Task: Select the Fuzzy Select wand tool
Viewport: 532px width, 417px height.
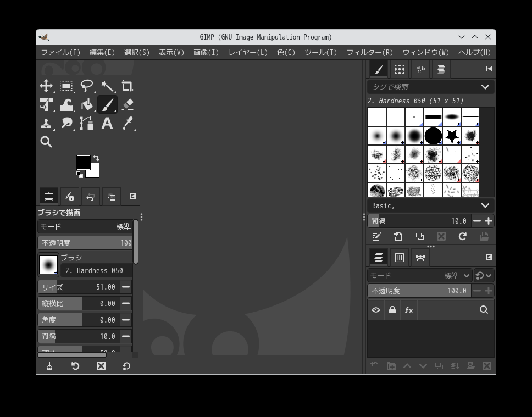Action: (x=107, y=86)
